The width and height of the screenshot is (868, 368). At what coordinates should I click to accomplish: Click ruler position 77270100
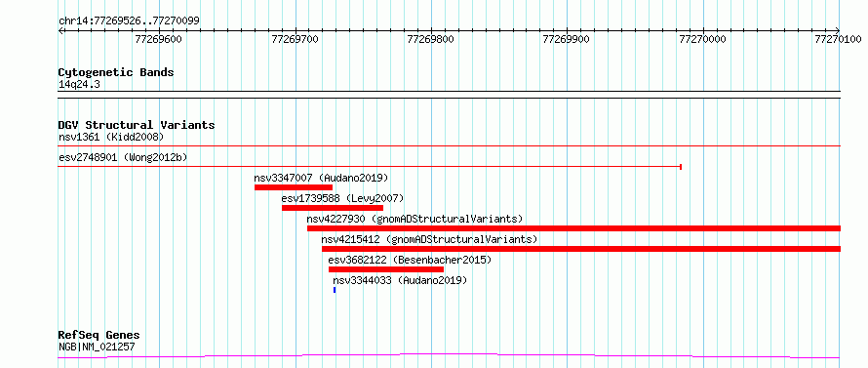[838, 39]
